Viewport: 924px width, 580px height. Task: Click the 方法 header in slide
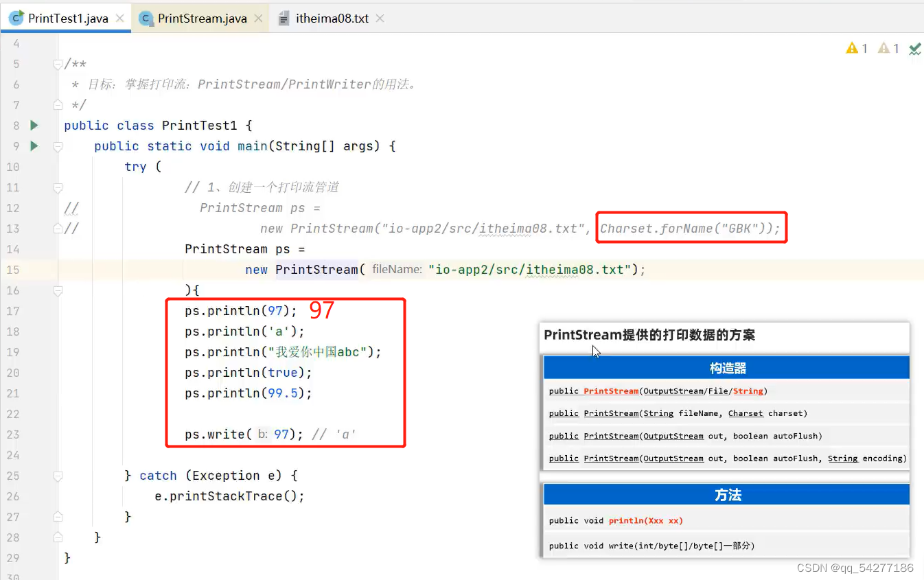click(x=726, y=495)
